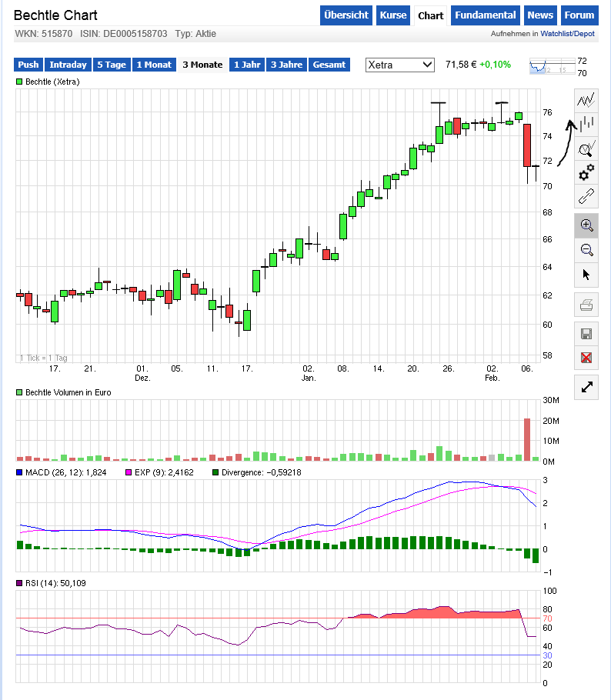Open the Xetra exchange dropdown
The height and width of the screenshot is (700, 611).
coord(399,65)
